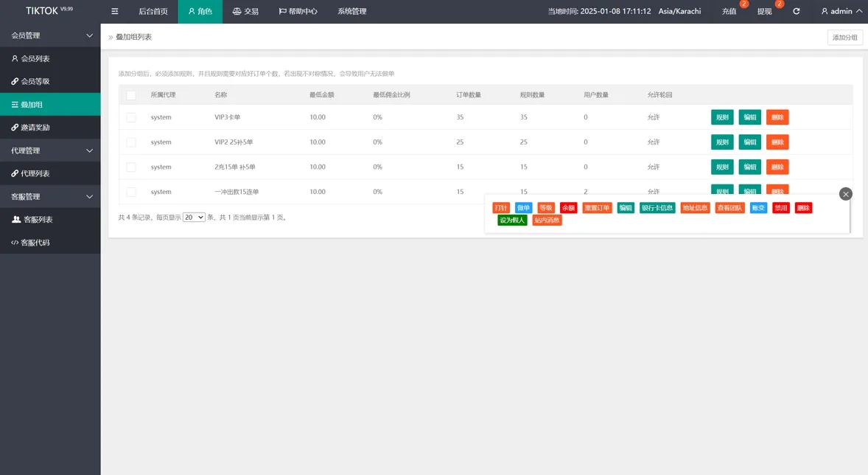Close the floating action popup
Viewport: 868px width, 475px height.
point(845,193)
